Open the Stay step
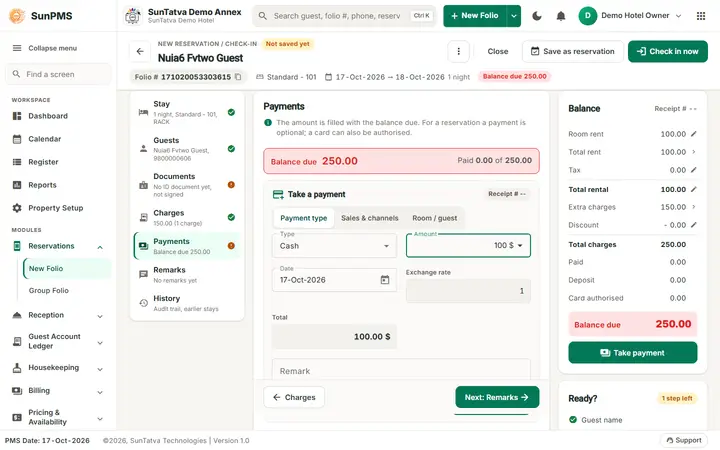 click(x=187, y=112)
